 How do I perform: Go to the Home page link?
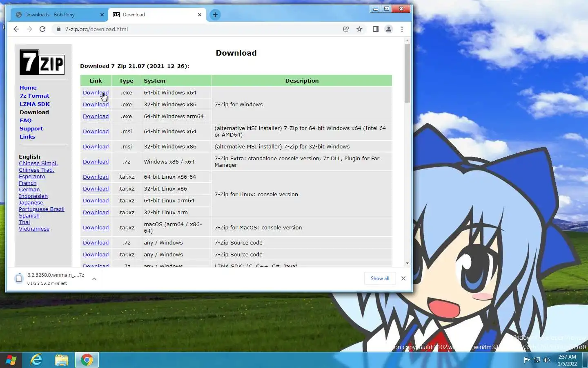coord(28,88)
